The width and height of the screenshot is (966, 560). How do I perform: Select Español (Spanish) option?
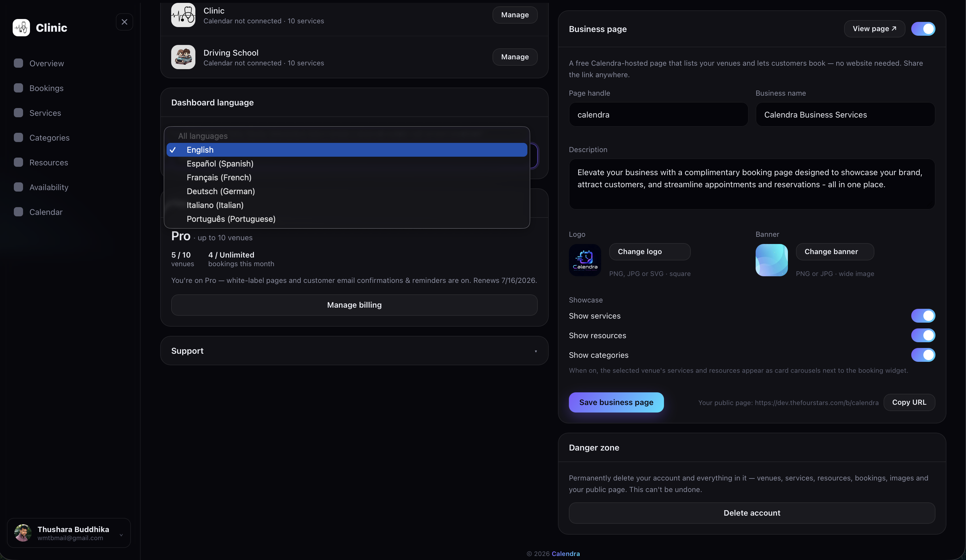coord(346,164)
